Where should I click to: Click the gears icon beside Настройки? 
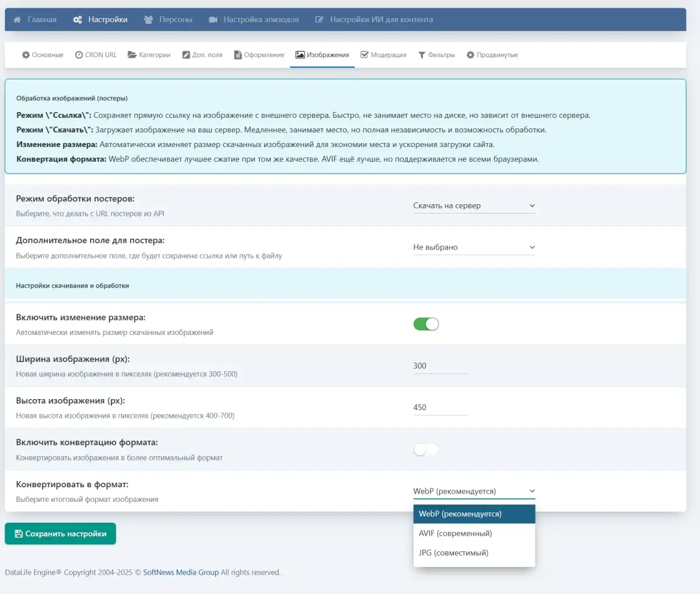[78, 20]
